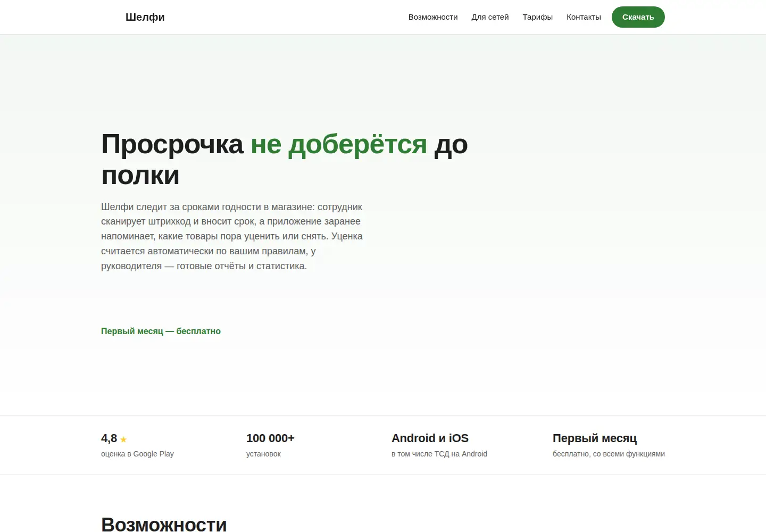Open the Для сетей navigation item
Screen dimensions: 766x532
click(490, 17)
